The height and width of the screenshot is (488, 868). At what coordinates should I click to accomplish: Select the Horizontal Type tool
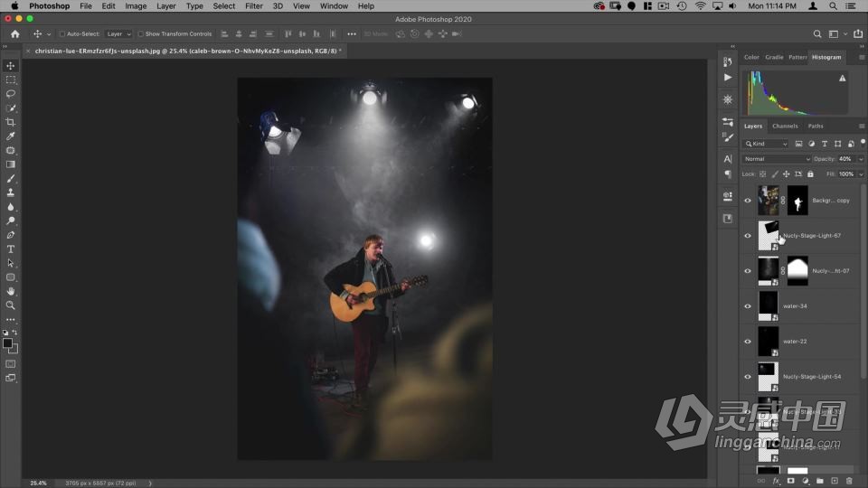pos(11,249)
